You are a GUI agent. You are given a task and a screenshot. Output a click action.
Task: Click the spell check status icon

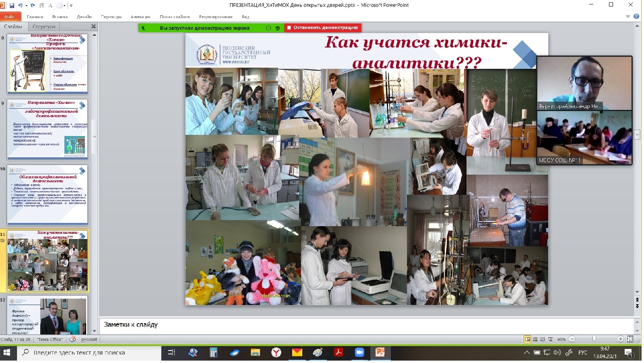(x=72, y=339)
